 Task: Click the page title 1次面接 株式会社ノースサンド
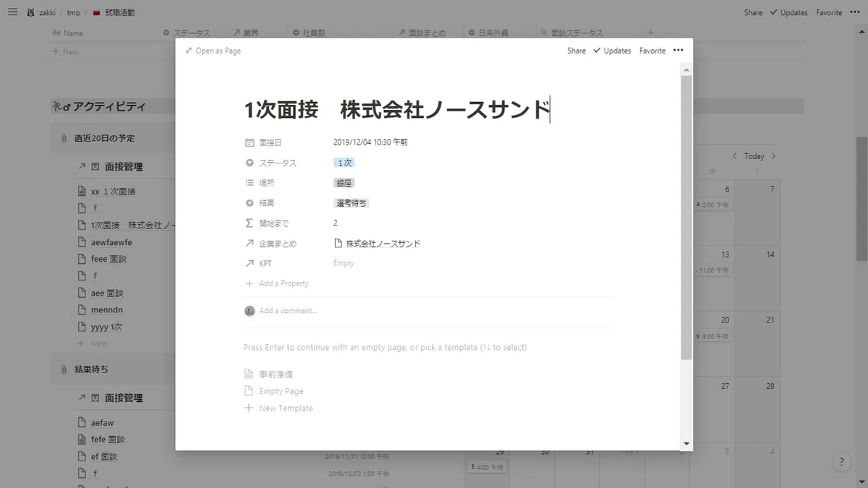398,110
